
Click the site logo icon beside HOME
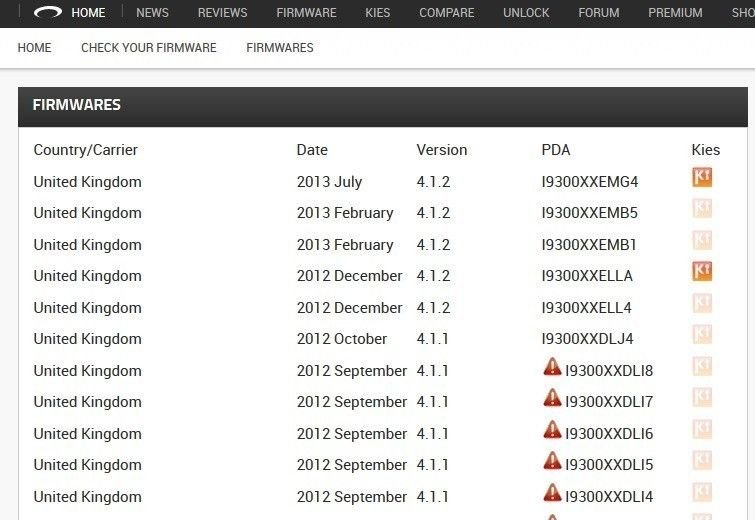point(48,13)
